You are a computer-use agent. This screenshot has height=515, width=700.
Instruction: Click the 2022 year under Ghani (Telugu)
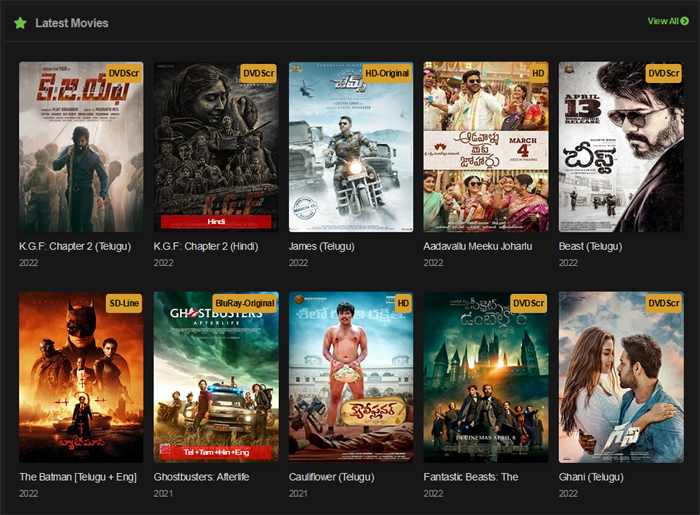point(568,494)
